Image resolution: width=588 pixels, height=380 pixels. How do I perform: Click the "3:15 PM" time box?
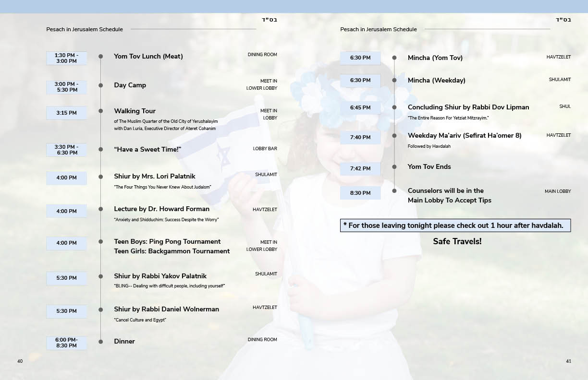coord(66,113)
